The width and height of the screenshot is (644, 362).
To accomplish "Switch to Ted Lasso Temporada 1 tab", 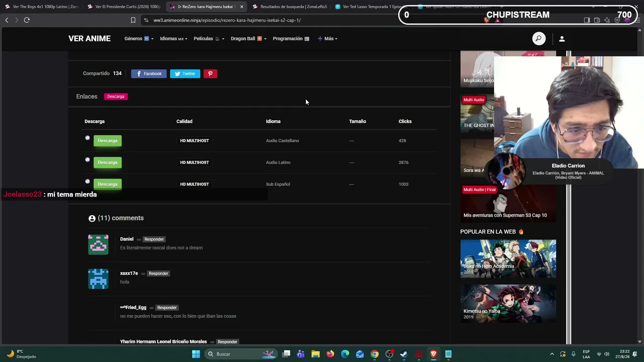I will point(372,7).
